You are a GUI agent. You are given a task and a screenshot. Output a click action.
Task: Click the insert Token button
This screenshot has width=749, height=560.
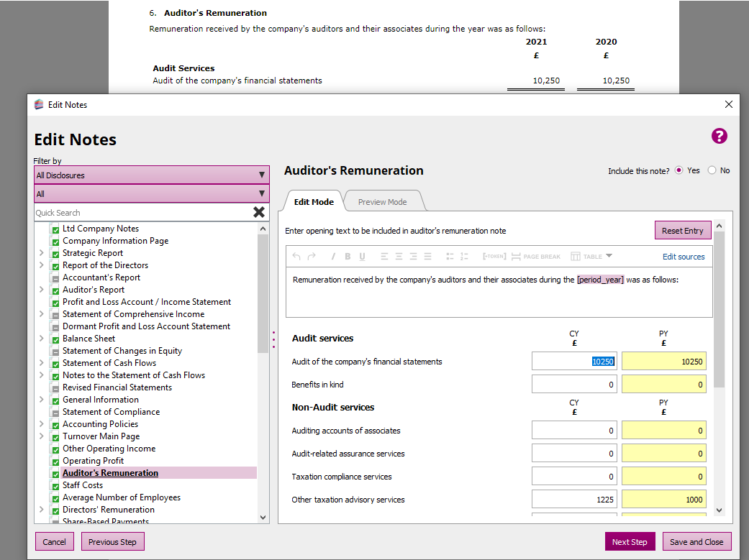click(x=494, y=257)
